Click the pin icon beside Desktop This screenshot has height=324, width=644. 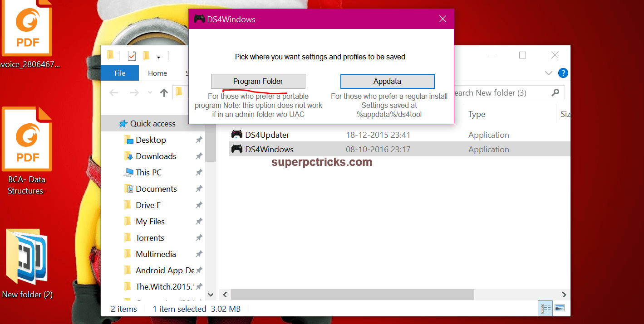[199, 140]
